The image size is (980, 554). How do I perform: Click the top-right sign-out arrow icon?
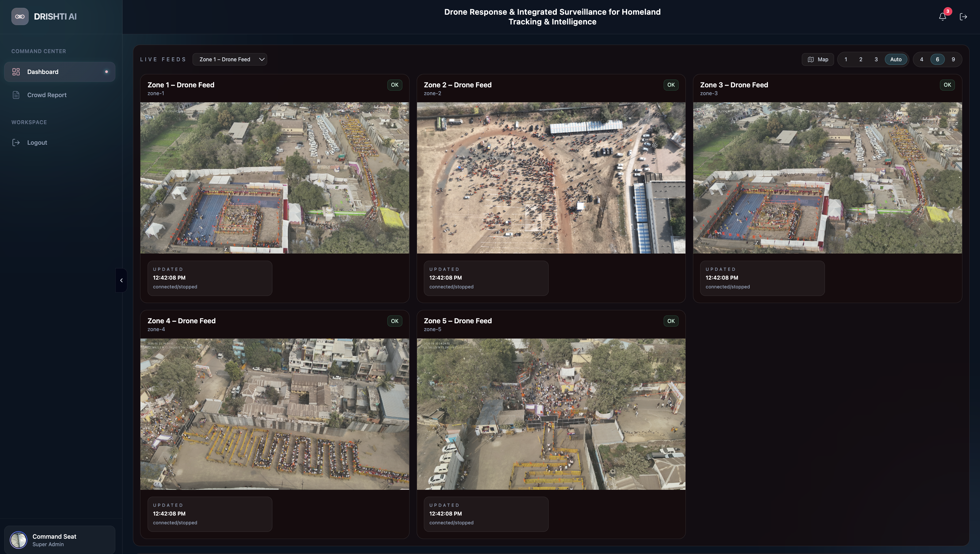tap(963, 17)
